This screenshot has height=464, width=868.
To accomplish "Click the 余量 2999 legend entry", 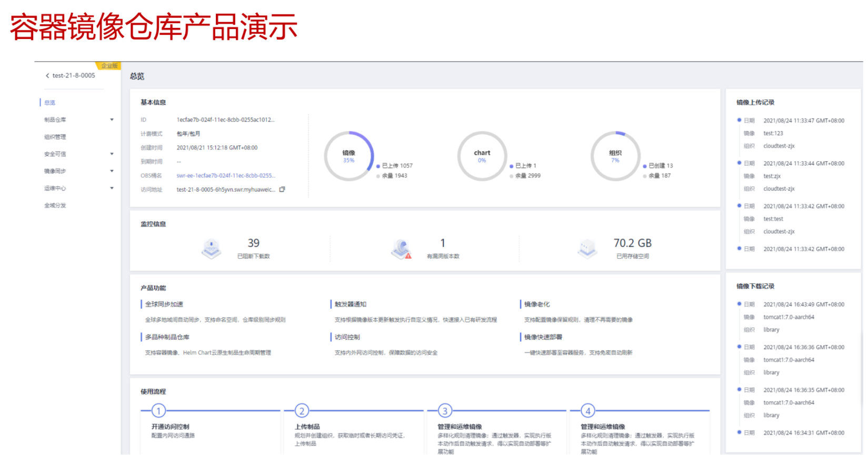I will pyautogui.click(x=525, y=176).
